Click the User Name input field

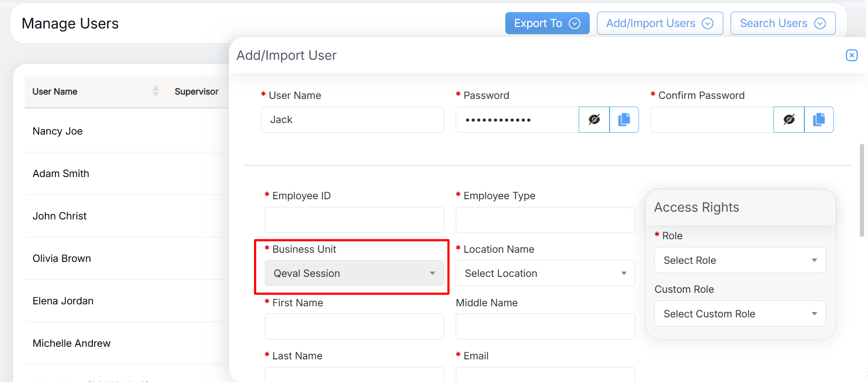(x=352, y=120)
